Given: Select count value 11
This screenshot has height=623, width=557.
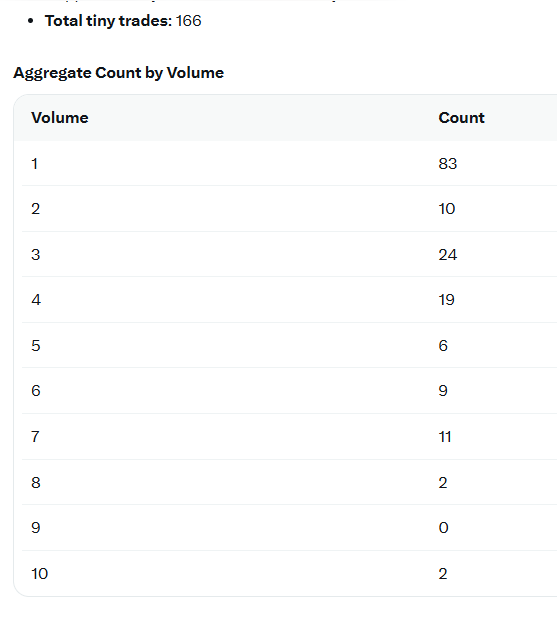Looking at the screenshot, I should (445, 437).
